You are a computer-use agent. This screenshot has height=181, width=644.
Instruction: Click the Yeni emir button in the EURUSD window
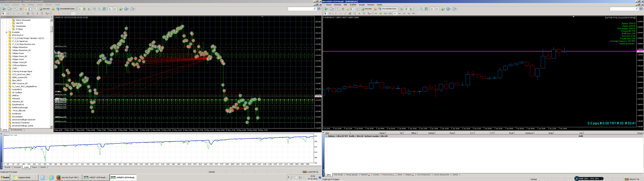366,9
